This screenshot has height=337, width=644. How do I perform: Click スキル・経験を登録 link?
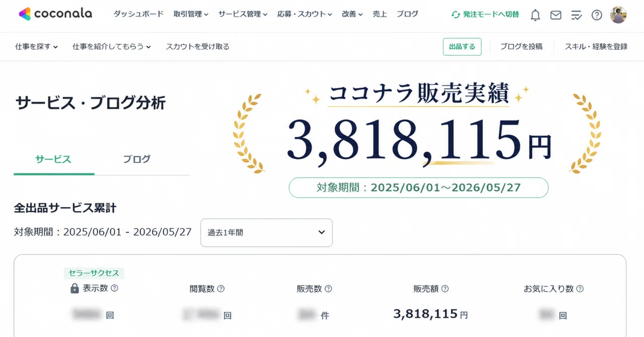point(596,46)
